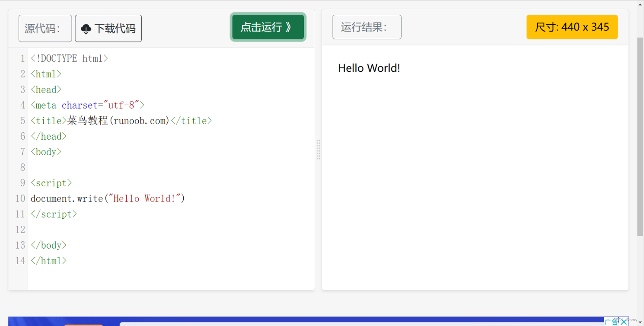Click the <html> opening tag on line 2
This screenshot has height=326, width=644.
(x=46, y=74)
